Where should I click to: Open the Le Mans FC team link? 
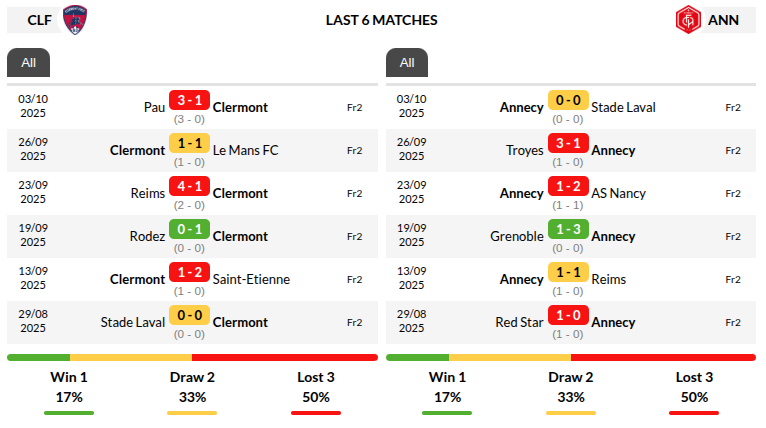245,151
